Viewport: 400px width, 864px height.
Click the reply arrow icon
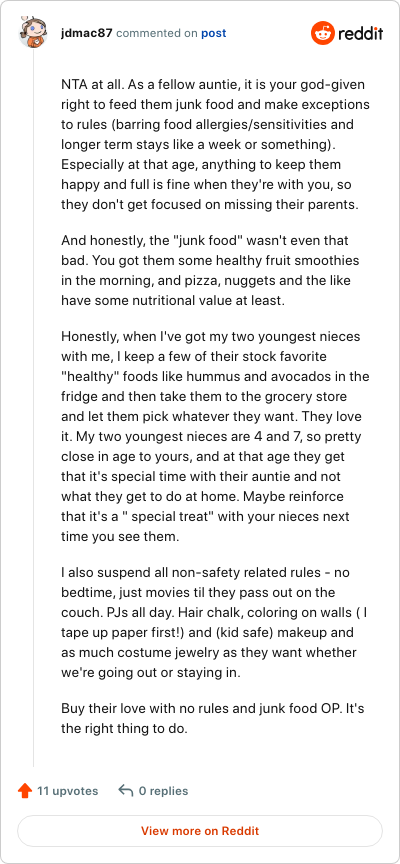126,791
